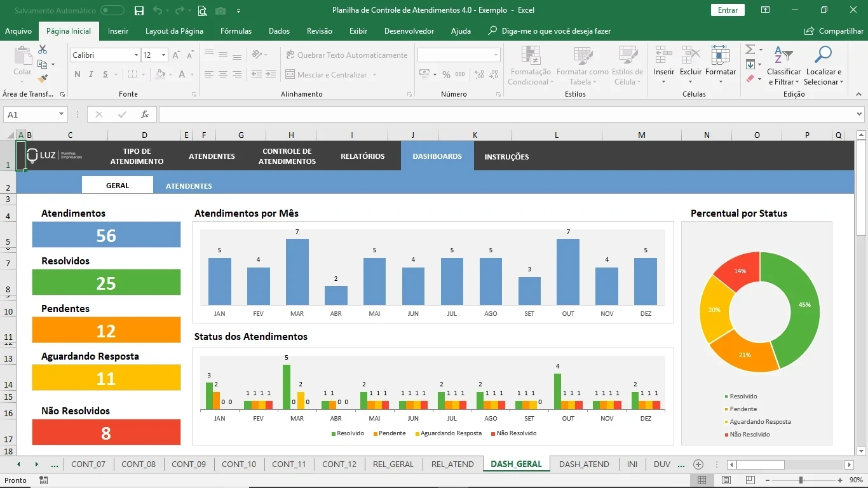Click the insert function fx icon
This screenshot has height=488, width=868.
[x=145, y=114]
